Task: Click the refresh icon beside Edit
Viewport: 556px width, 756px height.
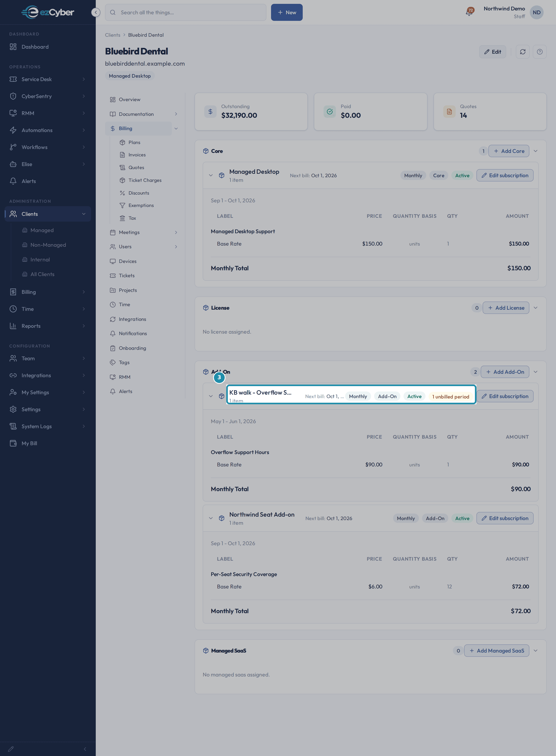Action: point(523,52)
